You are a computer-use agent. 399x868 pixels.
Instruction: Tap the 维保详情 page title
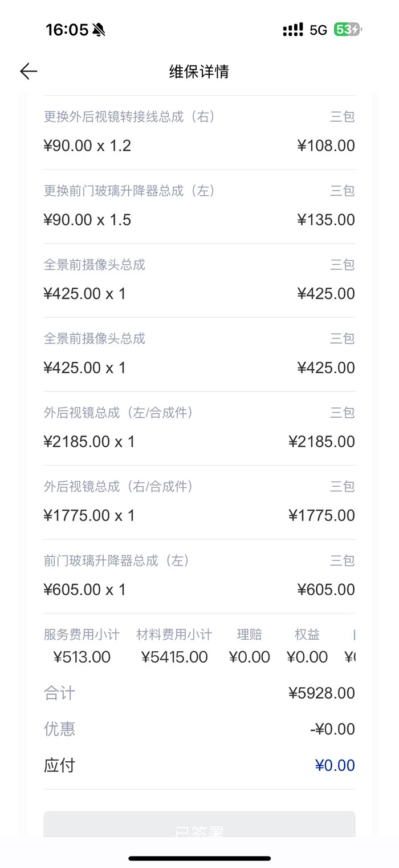[199, 71]
